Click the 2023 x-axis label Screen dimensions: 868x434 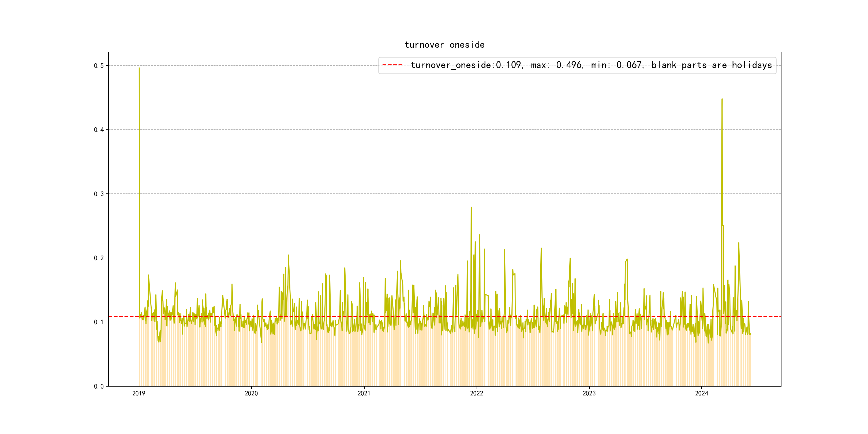coord(589,393)
